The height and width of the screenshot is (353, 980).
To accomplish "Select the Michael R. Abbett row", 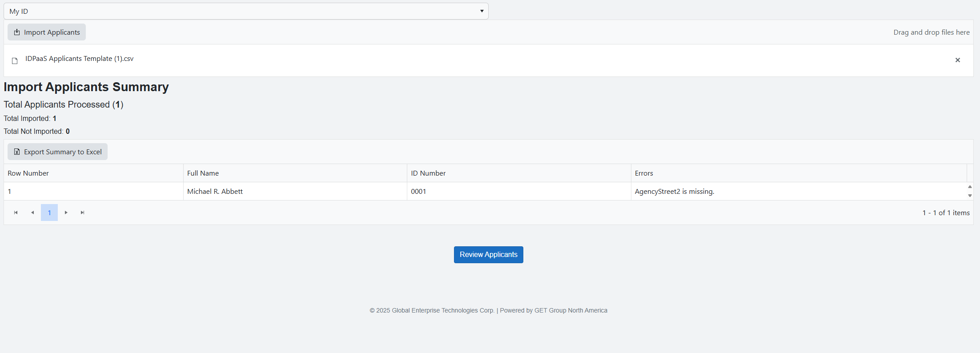I will coord(215,191).
